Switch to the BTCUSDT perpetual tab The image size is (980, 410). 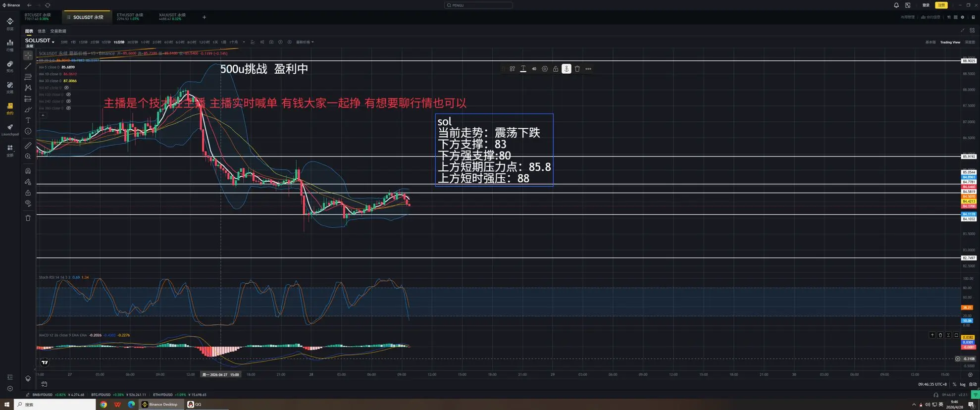tap(38, 17)
